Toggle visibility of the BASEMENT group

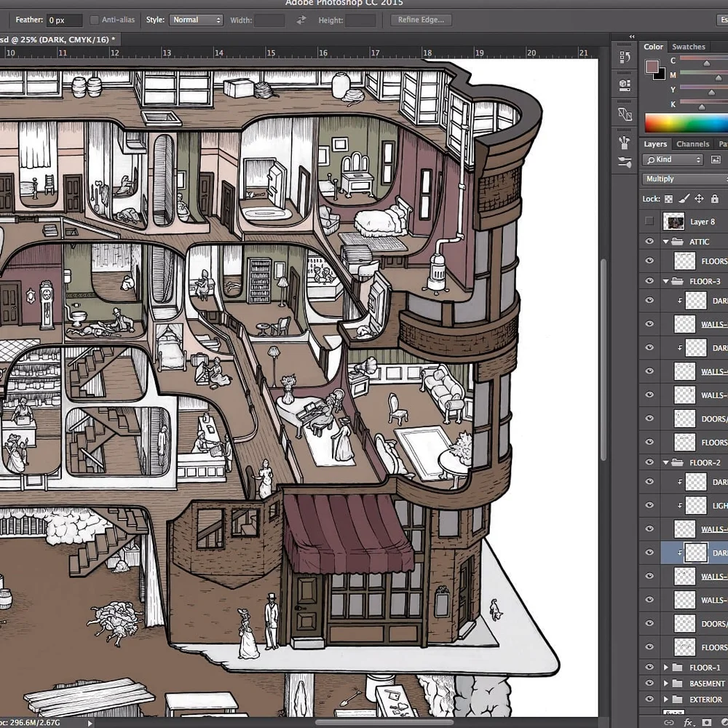(x=649, y=684)
